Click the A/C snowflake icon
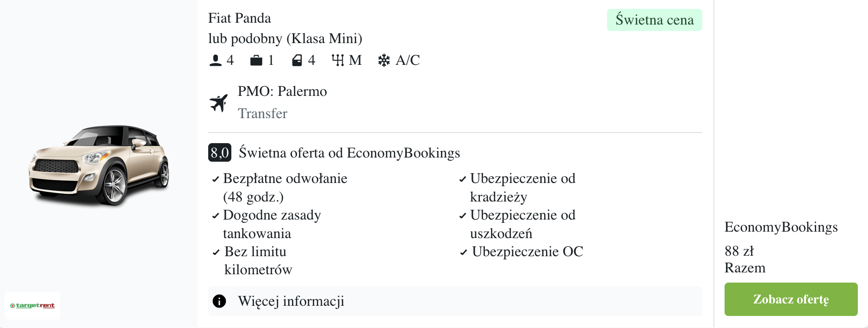 384,59
